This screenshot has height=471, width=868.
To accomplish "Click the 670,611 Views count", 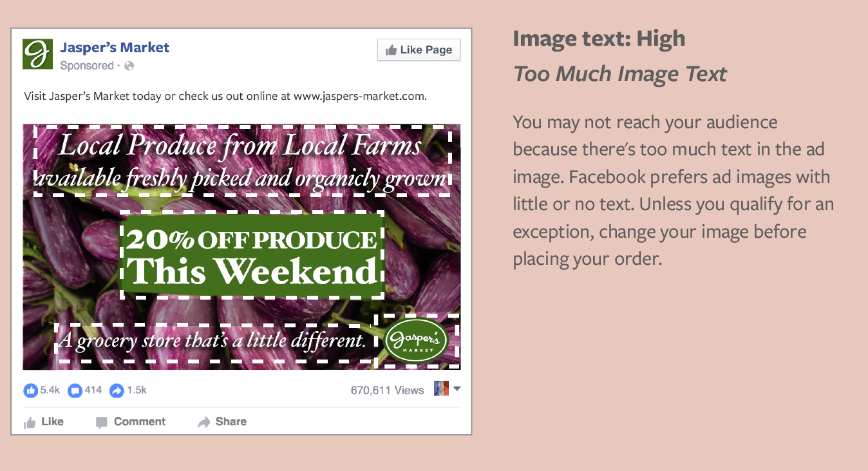I will [x=387, y=390].
